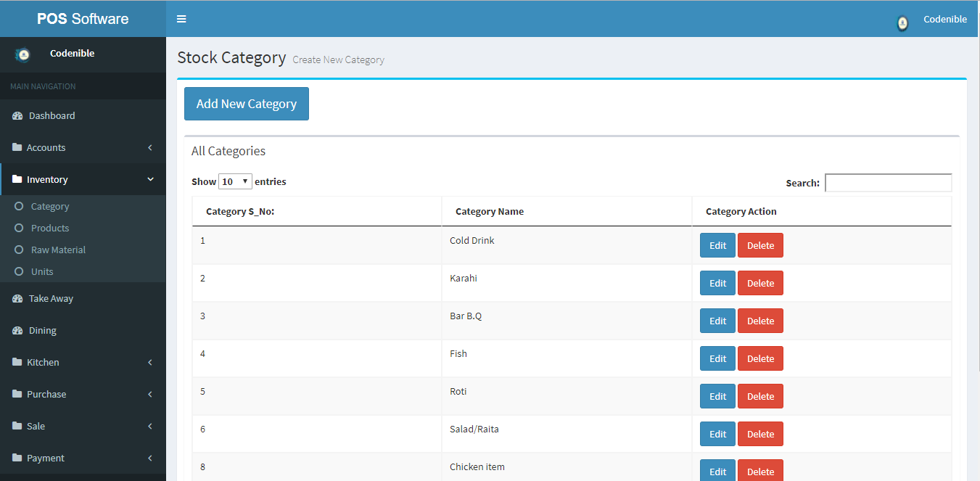Expand the Purchase menu chevron
Viewport: 980px width, 481px height.
pyautogui.click(x=150, y=394)
